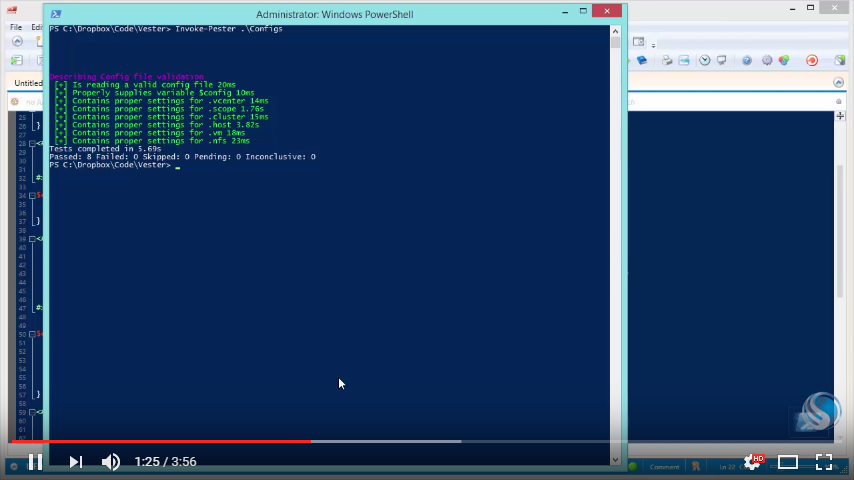This screenshot has height=480, width=854.
Task: Click the '.vcenter 14ms' test result line
Action: [170, 101]
